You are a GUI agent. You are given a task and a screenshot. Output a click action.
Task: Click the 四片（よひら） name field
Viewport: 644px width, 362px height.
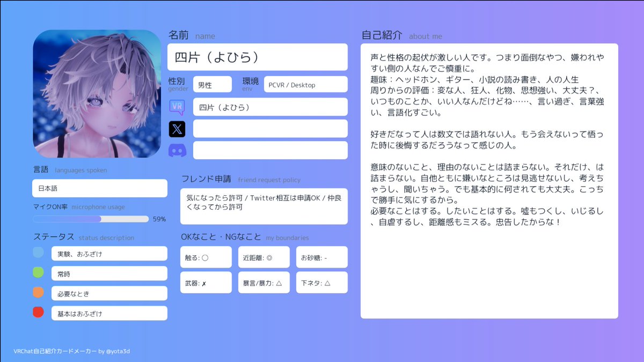tap(258, 57)
